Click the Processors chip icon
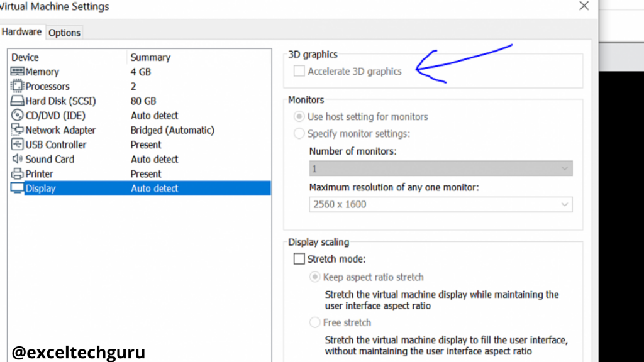The image size is (644, 362). point(17,86)
